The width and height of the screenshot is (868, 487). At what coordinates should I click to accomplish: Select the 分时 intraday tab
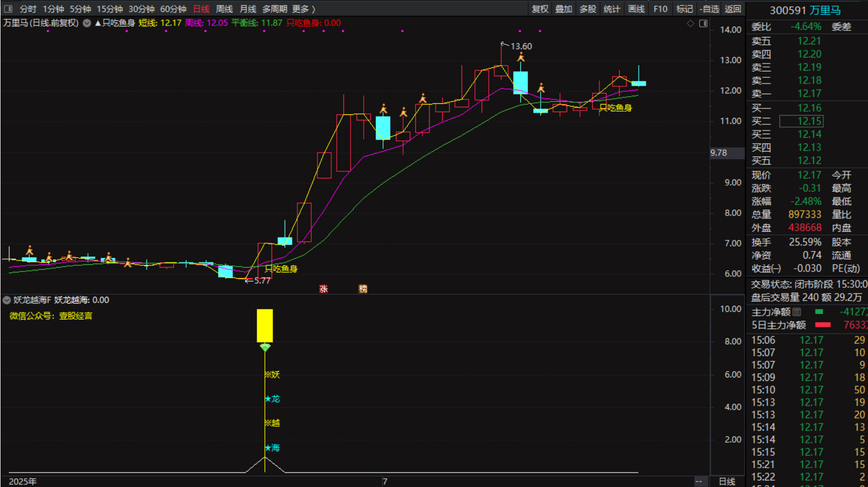pos(28,9)
